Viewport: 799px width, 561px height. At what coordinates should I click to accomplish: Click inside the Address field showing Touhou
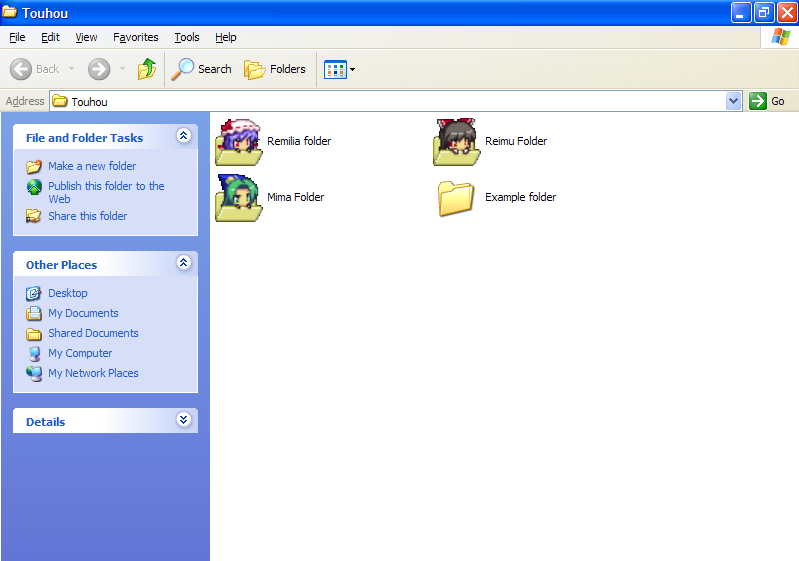(395, 101)
